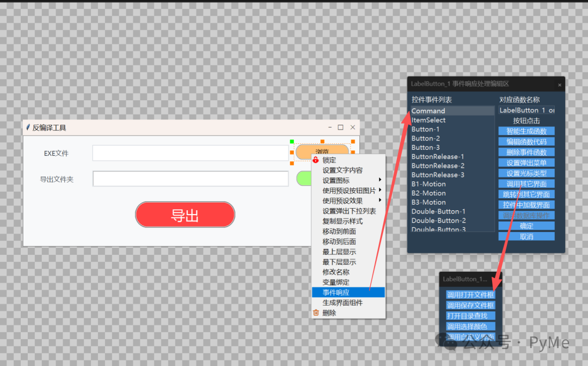Expand the 设置图标 submenu
Image resolution: width=588 pixels, height=366 pixels.
click(x=379, y=180)
